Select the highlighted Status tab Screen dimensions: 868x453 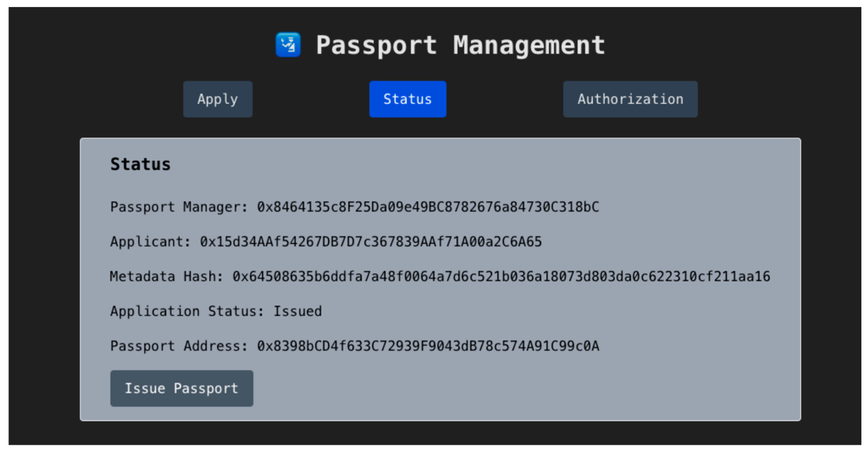(407, 99)
